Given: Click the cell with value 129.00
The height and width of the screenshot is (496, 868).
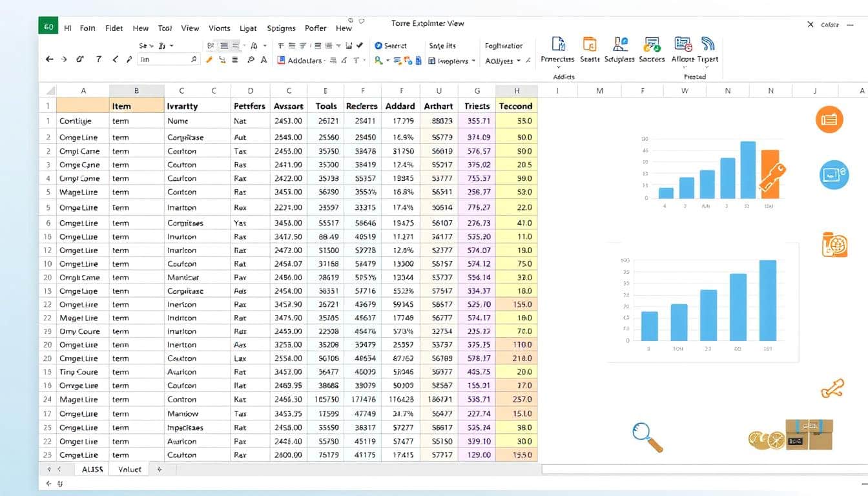Looking at the screenshot, I should 479,455.
